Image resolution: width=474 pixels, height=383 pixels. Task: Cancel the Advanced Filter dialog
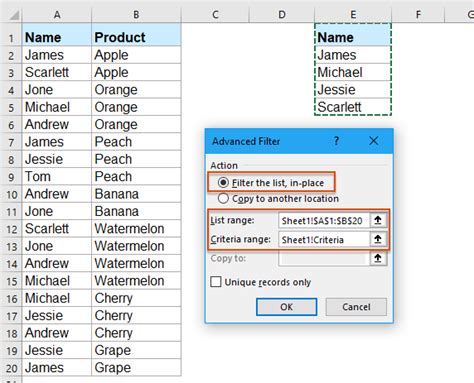click(x=356, y=307)
